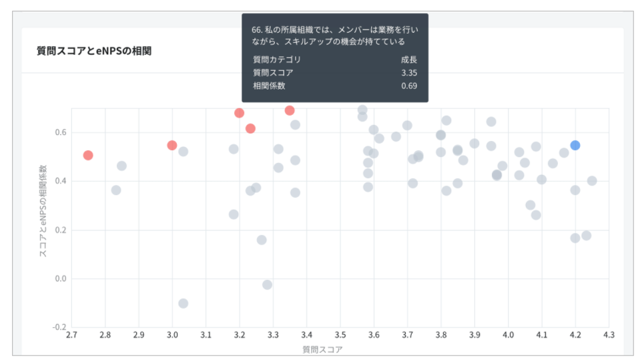This screenshot has height=360, width=644.
Task: Click the gray point at score 3.27, correlation 0.16
Action: [x=262, y=240]
